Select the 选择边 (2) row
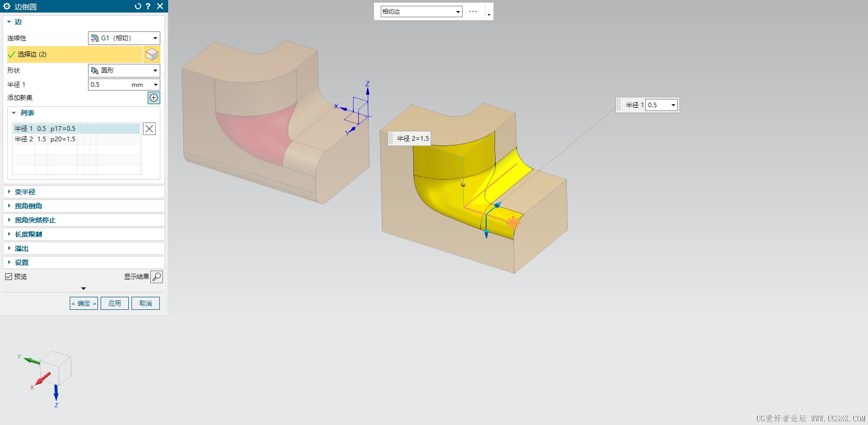 click(x=74, y=54)
